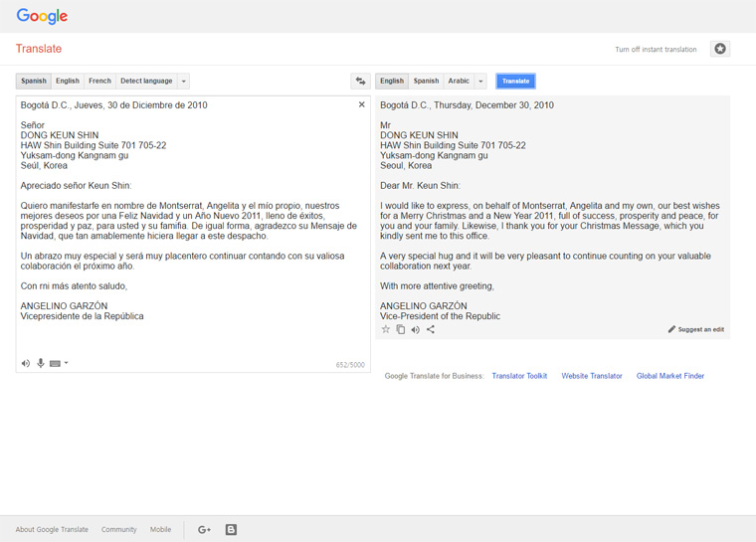The width and height of the screenshot is (756, 542).
Task: Open Website Translator link
Action: [x=592, y=376]
